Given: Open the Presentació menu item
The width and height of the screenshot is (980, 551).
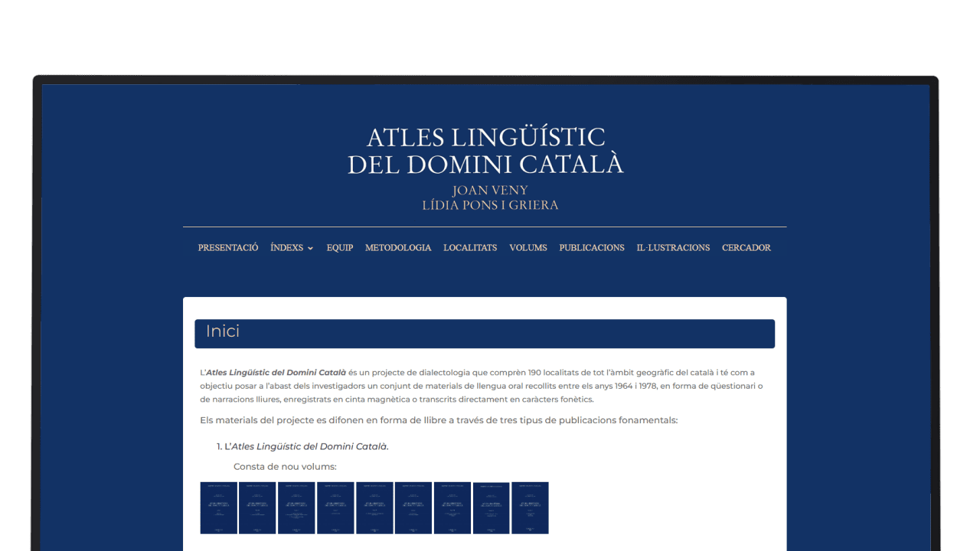Looking at the screenshot, I should click(x=228, y=248).
